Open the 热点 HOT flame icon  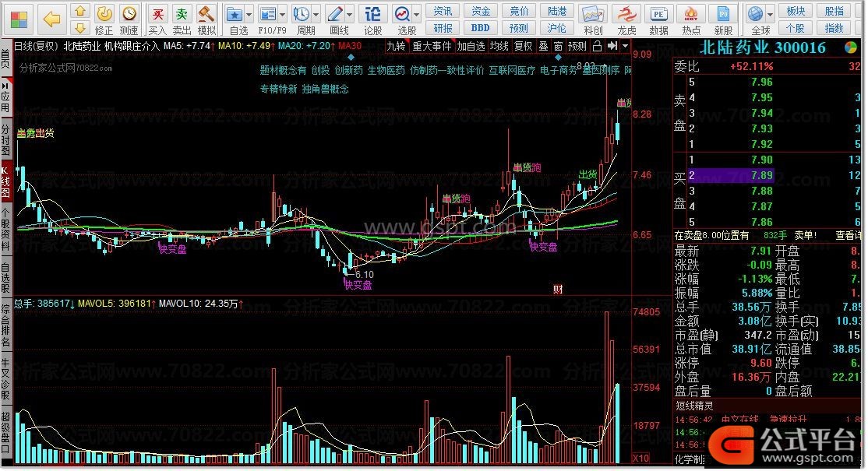[691, 14]
